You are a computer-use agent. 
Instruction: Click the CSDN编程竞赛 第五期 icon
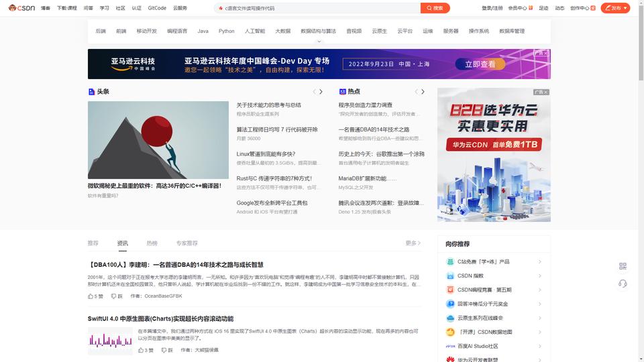(x=450, y=290)
